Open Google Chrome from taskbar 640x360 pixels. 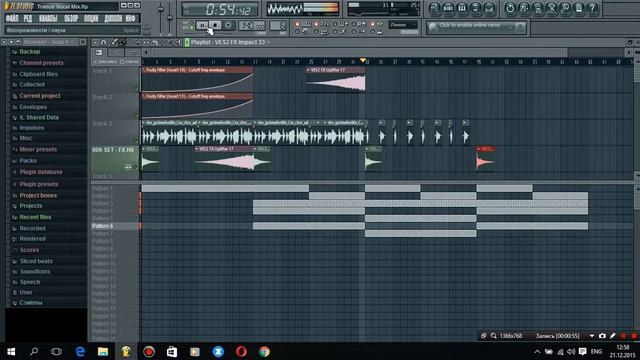(264, 351)
